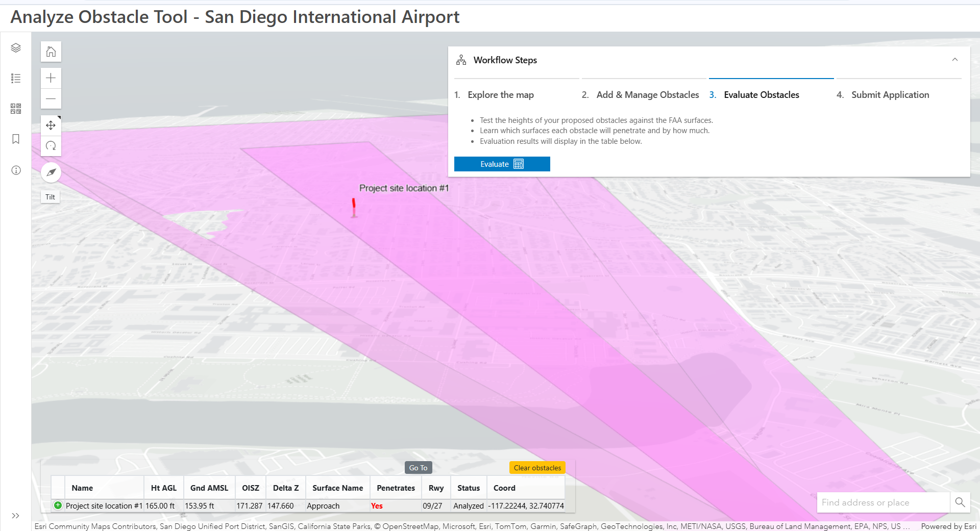Open the Layers panel

16,47
